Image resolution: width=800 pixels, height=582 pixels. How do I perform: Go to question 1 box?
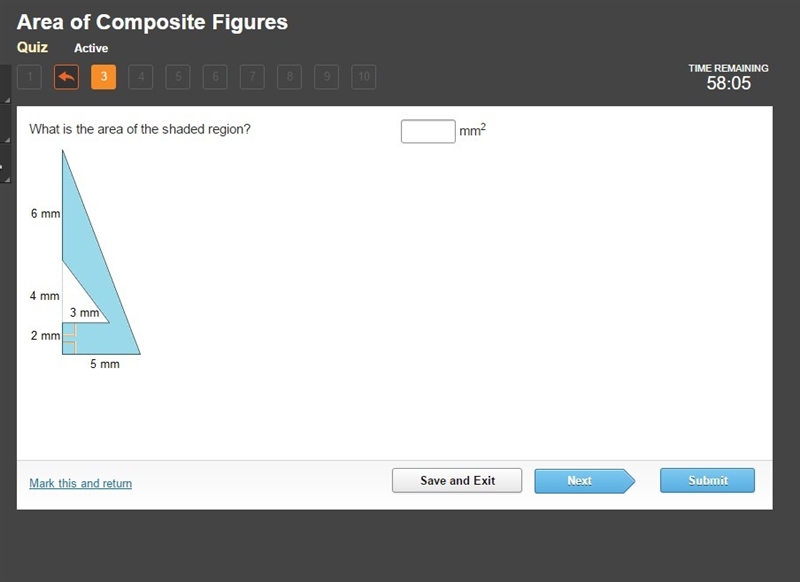coord(30,77)
